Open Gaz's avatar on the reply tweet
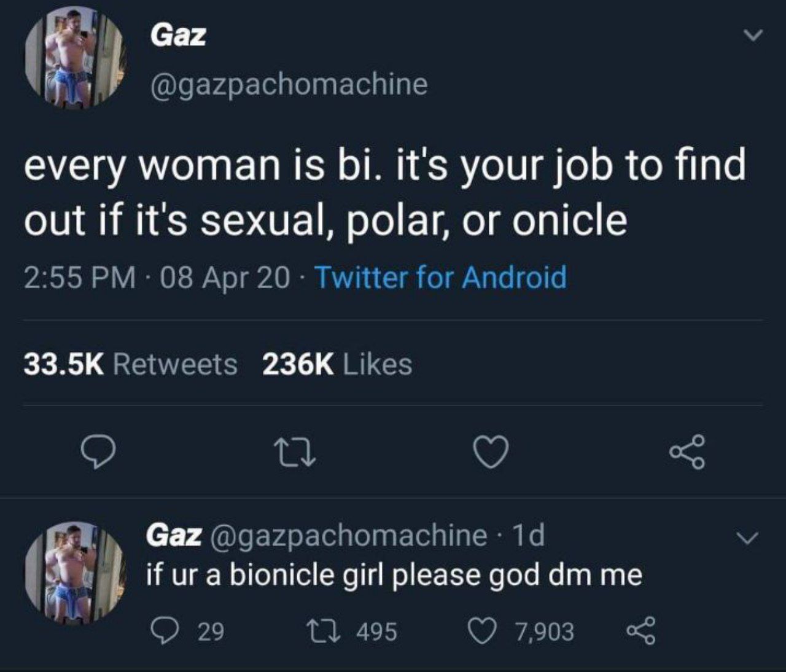The width and height of the screenshot is (786, 672). pyautogui.click(x=72, y=572)
